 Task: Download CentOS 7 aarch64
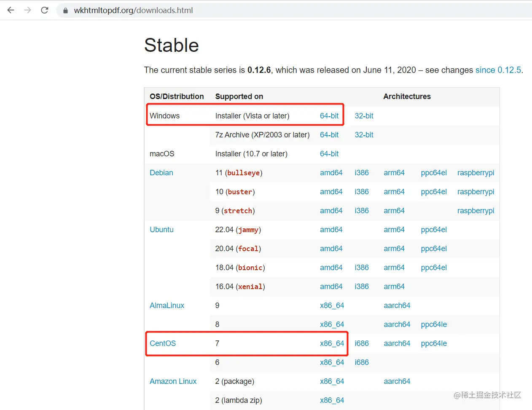click(x=397, y=343)
